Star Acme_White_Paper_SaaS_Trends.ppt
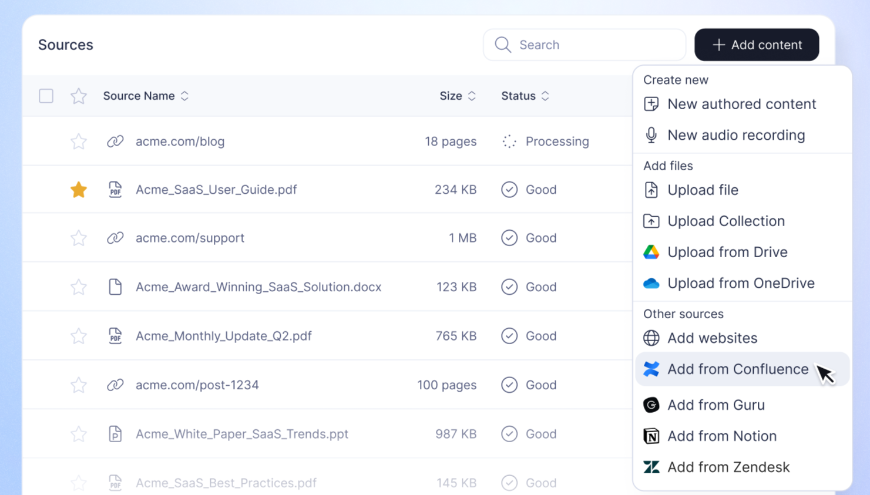The height and width of the screenshot is (495, 870). pyautogui.click(x=79, y=434)
